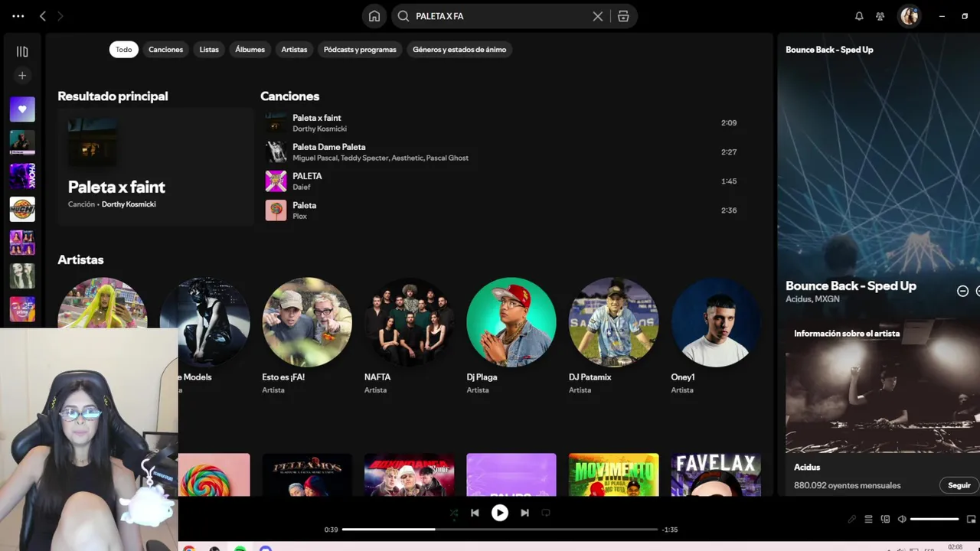Screen dimensions: 980x551
Task: Toggle repeat mode
Action: coord(546,513)
